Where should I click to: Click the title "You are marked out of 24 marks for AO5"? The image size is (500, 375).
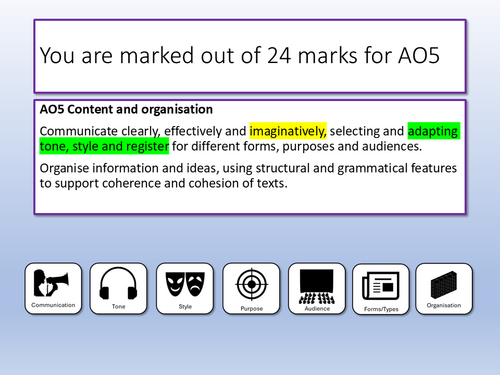(240, 55)
